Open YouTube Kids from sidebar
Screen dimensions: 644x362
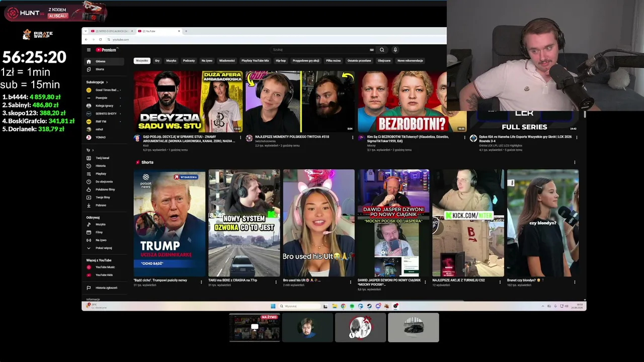[x=104, y=275]
